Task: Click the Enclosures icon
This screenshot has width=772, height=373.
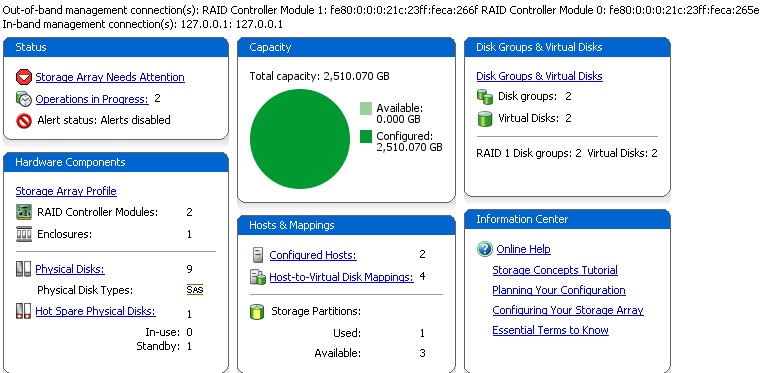Action: click(x=24, y=234)
